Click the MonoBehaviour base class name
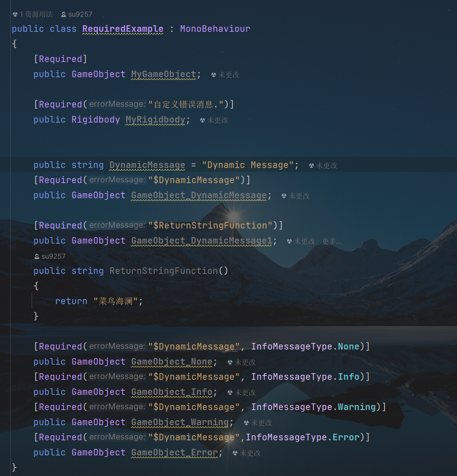Viewport: 457px width, 476px height. pos(215,29)
